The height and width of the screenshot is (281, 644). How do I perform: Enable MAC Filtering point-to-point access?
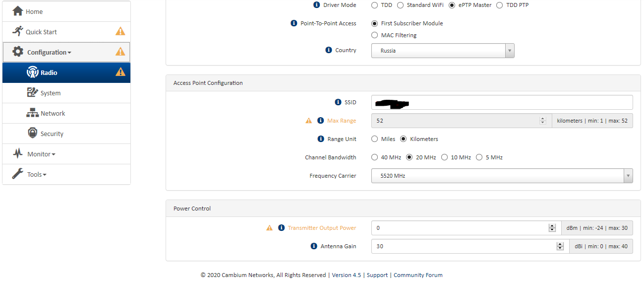[374, 35]
